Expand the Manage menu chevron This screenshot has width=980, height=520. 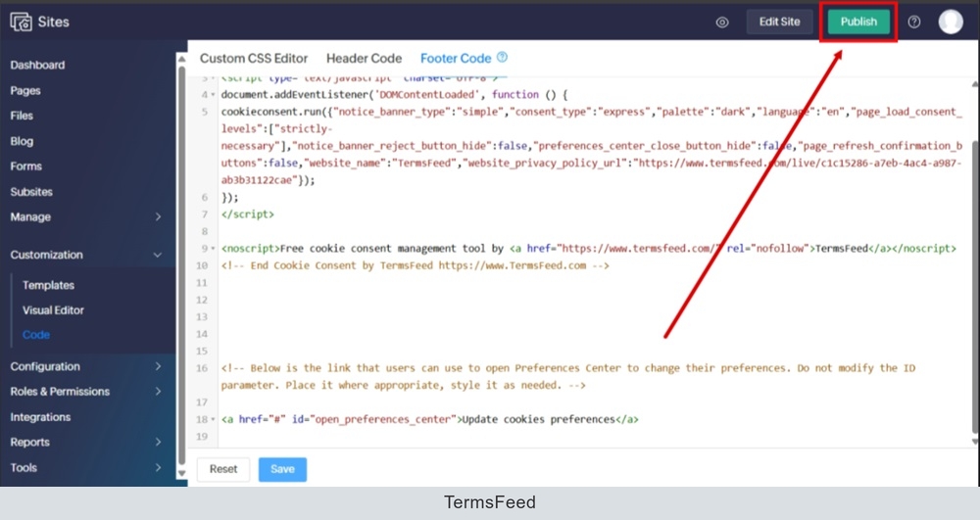coord(158,216)
